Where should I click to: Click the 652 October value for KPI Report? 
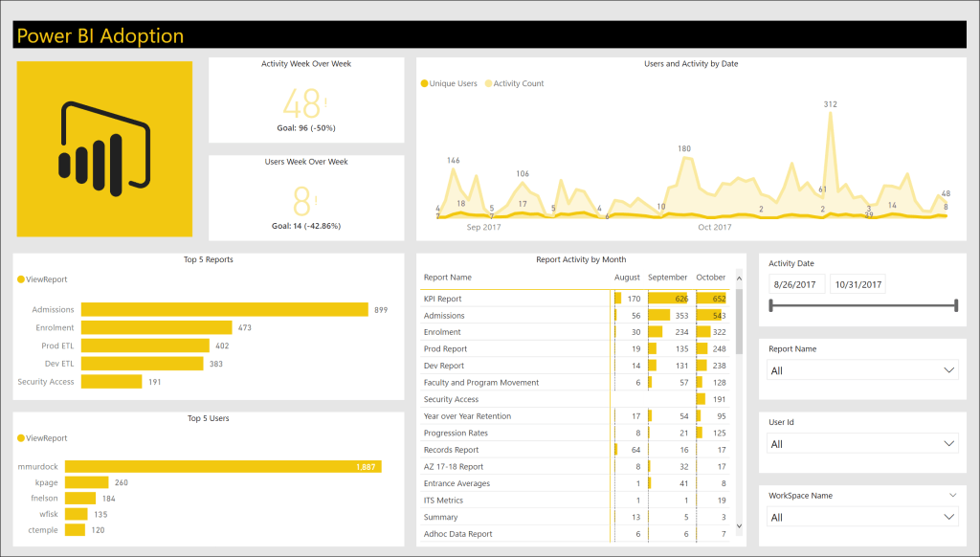719,299
